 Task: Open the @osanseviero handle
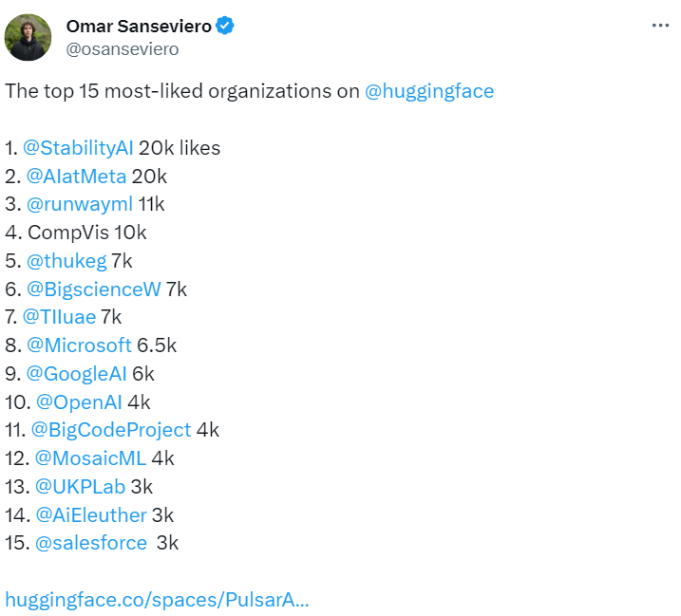122,49
